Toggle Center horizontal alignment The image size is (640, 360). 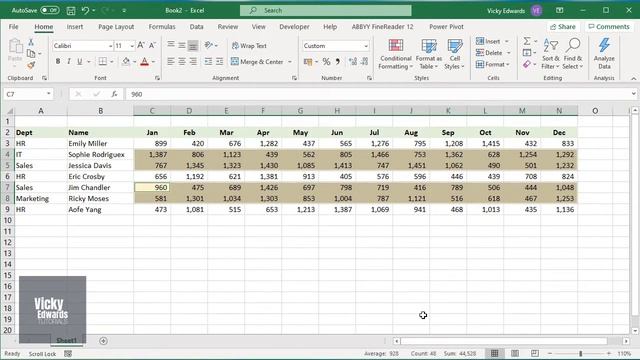tap(182, 62)
